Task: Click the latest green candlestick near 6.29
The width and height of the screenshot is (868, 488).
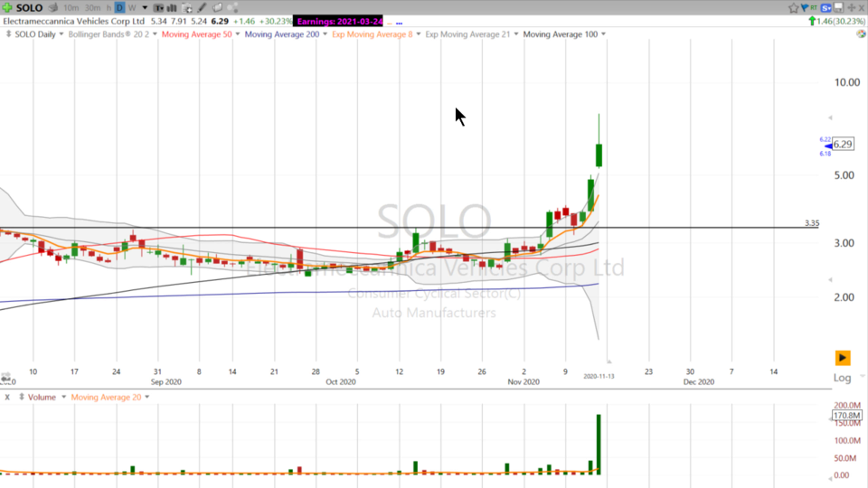Action: 599,155
